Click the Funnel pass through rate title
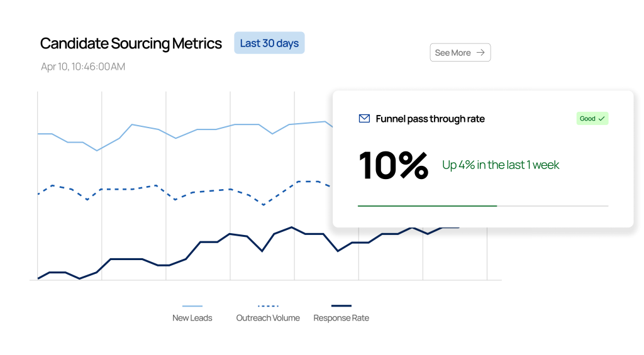The width and height of the screenshot is (644, 355). pyautogui.click(x=430, y=119)
